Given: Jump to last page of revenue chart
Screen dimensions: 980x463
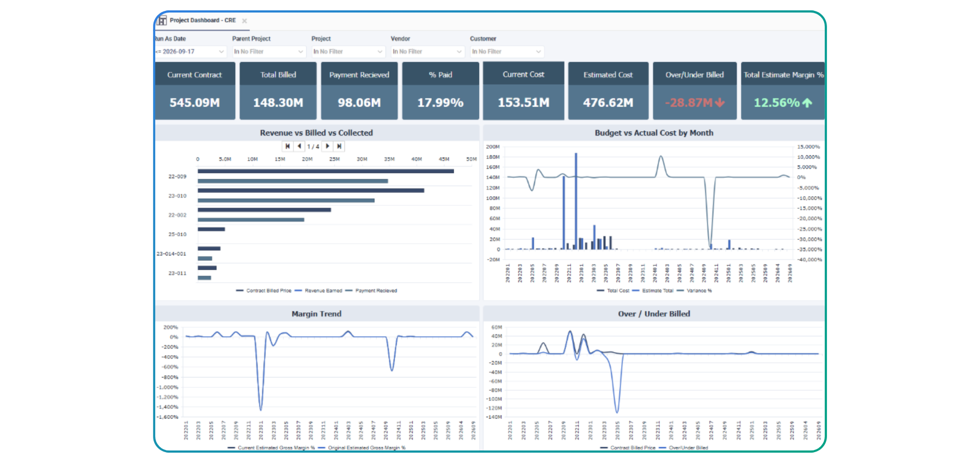Looking at the screenshot, I should click(339, 146).
